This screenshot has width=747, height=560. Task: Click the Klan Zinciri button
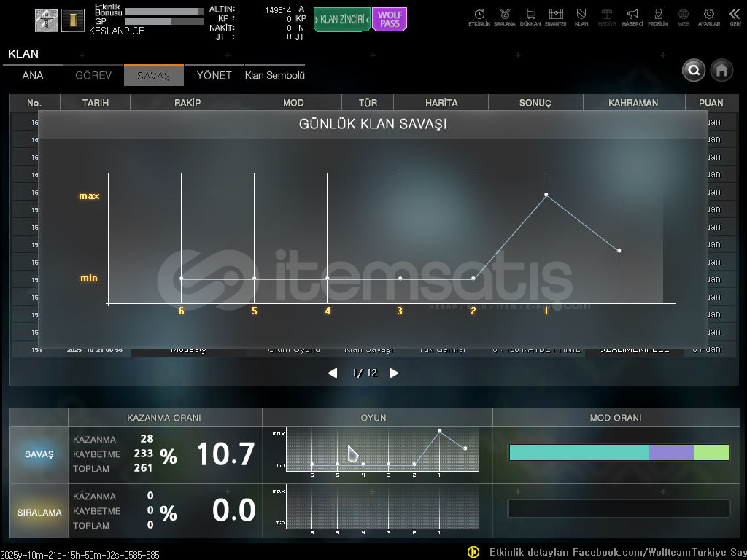tap(341, 20)
